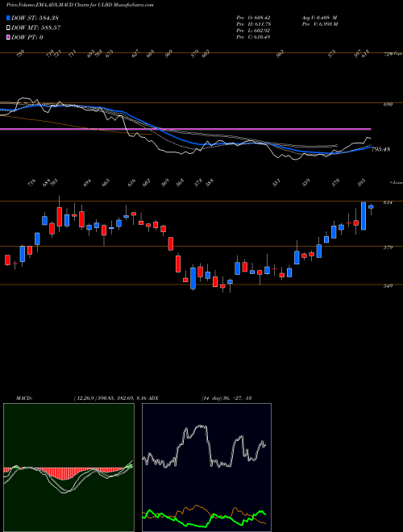Screen dimensions: 403x532
Task: Click the horizontal magenta DOW PT line
Action: click(185, 129)
